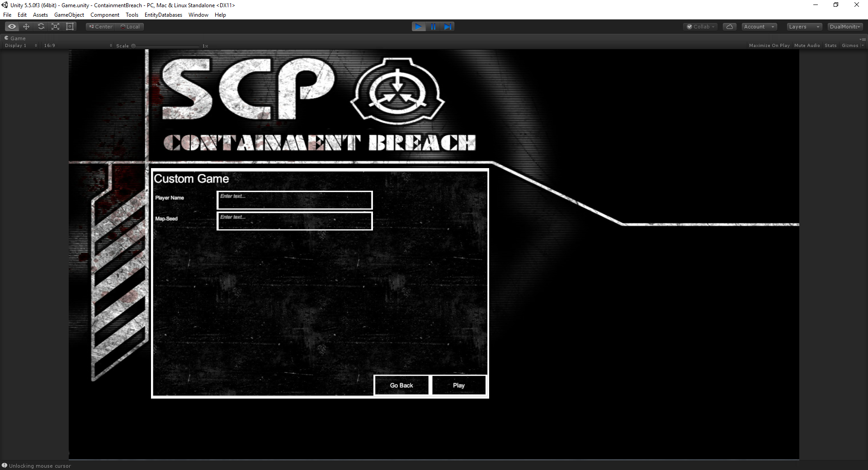Open the Window menu
Screen dimensions: 868x470
(198, 15)
